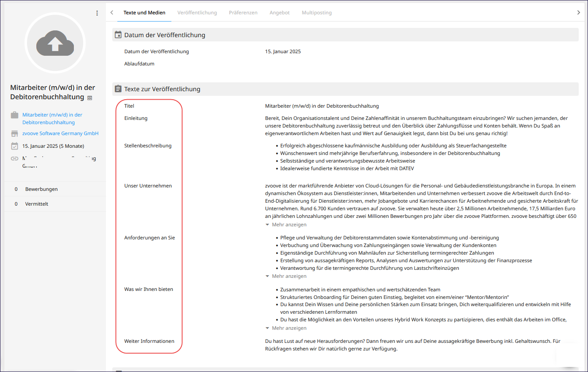This screenshot has width=588, height=372.
Task: Click the cloud upload image placeholder
Action: (55, 43)
